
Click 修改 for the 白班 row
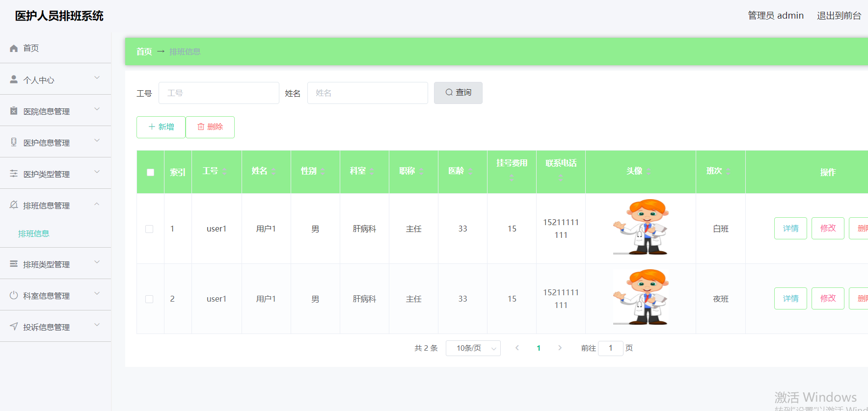828,228
